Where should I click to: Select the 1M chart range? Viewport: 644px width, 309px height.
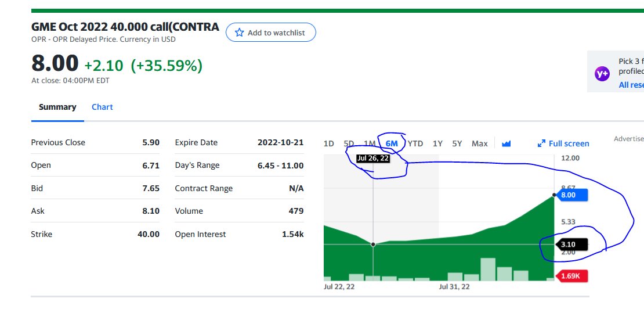(370, 143)
